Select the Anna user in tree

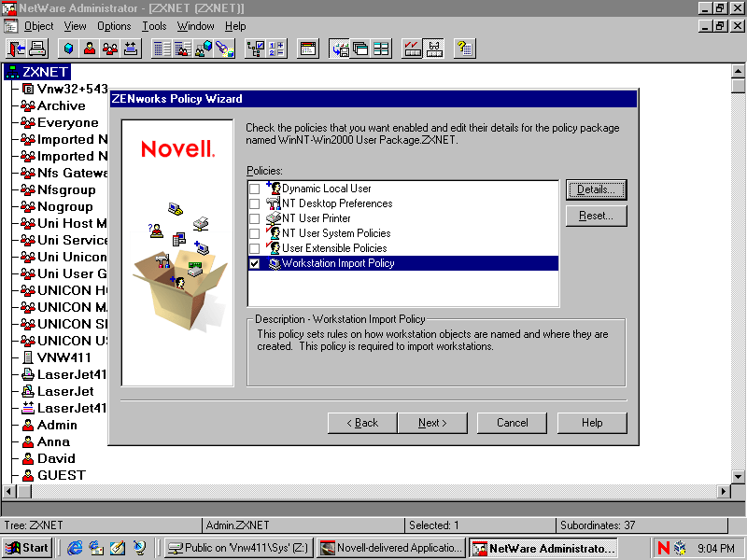pyautogui.click(x=53, y=441)
